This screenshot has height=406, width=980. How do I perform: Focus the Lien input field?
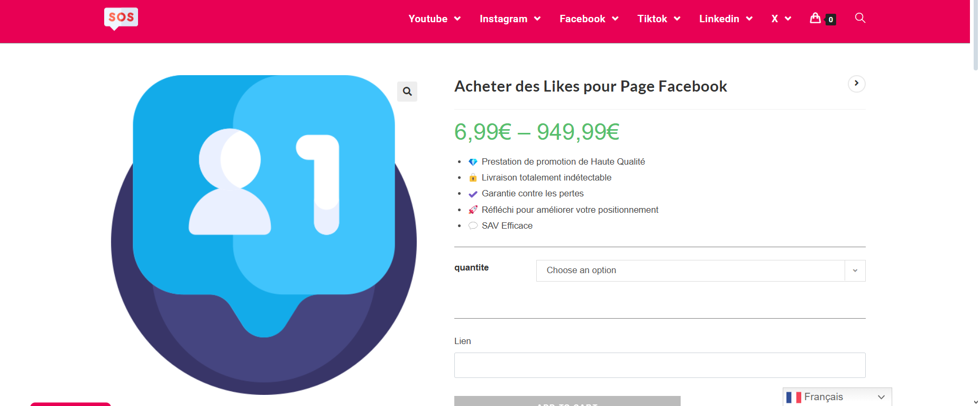click(660, 365)
